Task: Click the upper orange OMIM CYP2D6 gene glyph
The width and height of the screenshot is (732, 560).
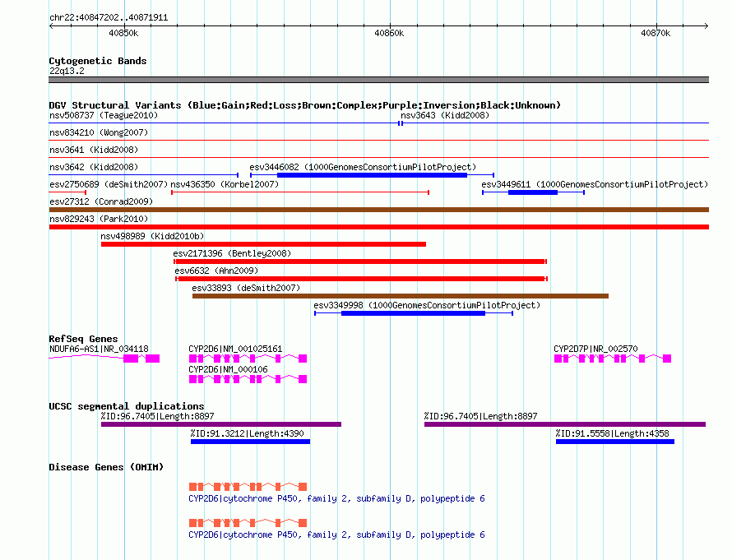Action: tap(248, 487)
